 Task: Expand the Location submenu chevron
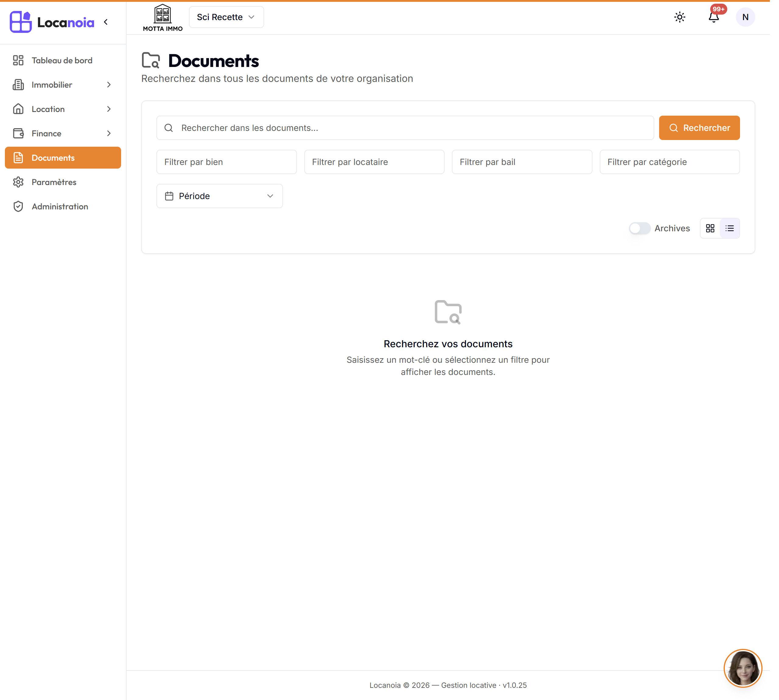point(109,109)
